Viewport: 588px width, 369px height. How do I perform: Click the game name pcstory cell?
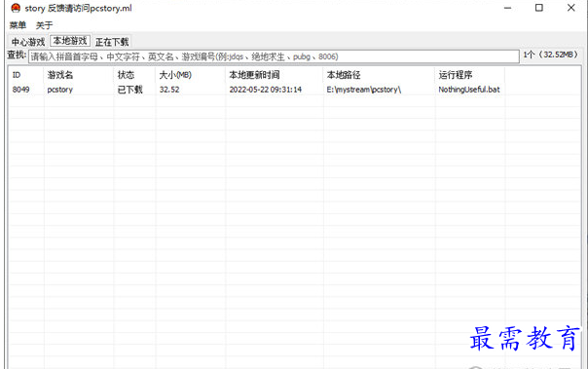click(x=60, y=90)
